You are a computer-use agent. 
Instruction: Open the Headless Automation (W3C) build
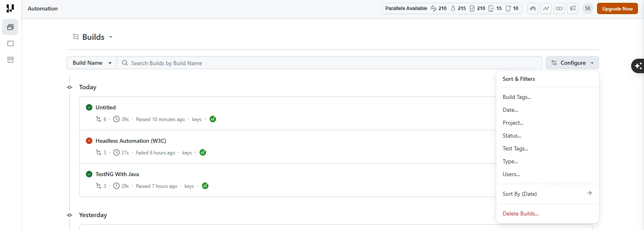click(x=131, y=141)
